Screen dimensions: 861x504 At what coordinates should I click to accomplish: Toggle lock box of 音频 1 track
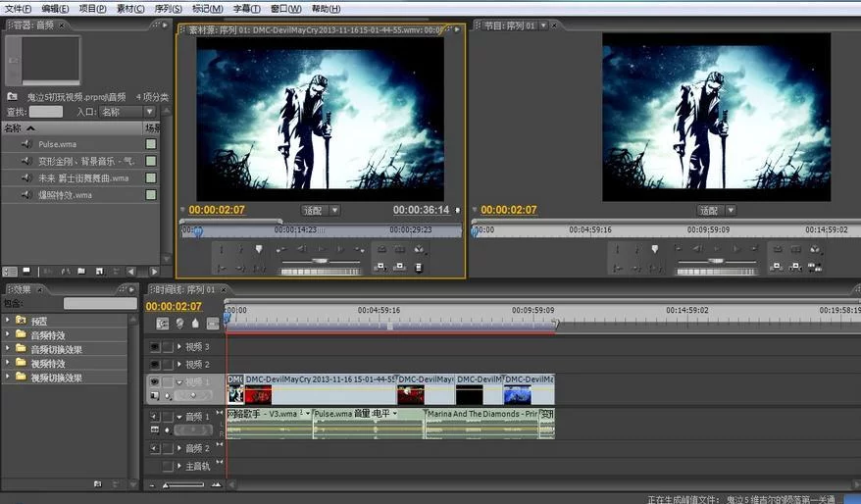point(168,417)
